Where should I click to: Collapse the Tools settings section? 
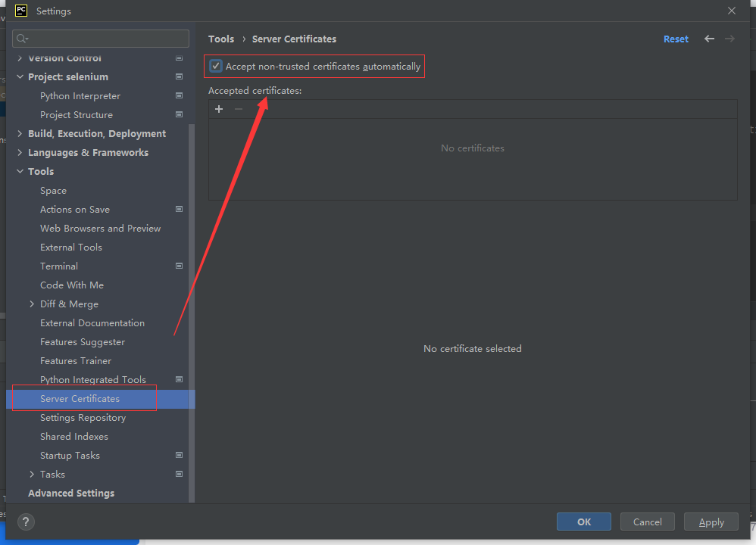20,172
